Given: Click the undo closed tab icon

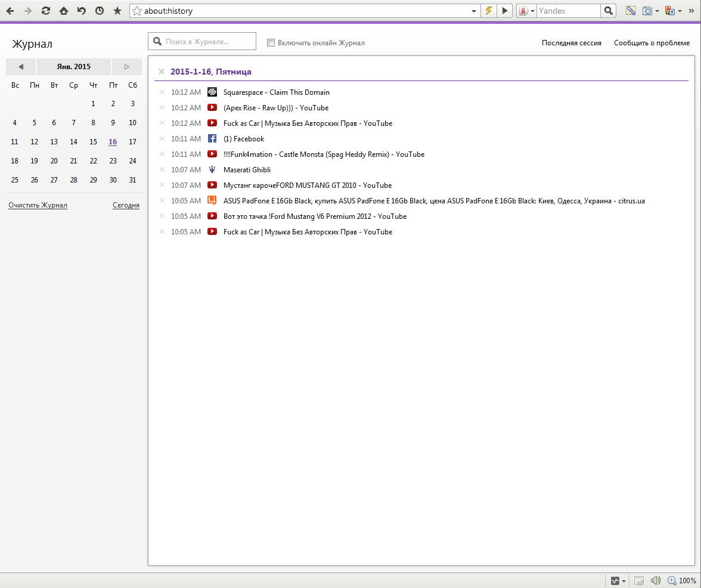Looking at the screenshot, I should [x=81, y=11].
